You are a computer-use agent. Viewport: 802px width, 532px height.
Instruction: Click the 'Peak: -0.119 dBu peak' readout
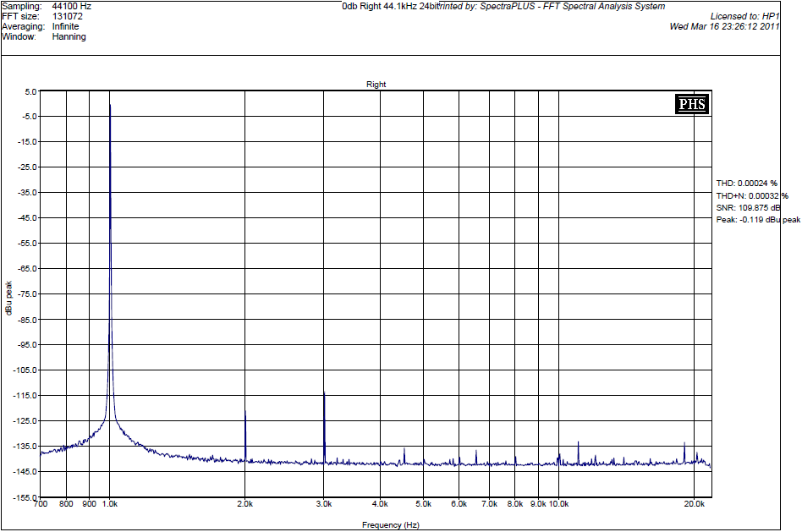click(758, 219)
